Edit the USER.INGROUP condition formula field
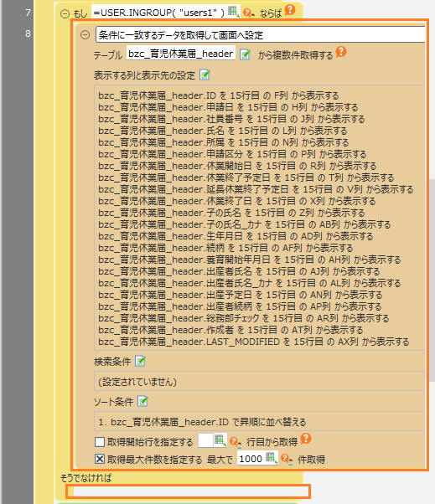The height and width of the screenshot is (504, 435). 159,13
